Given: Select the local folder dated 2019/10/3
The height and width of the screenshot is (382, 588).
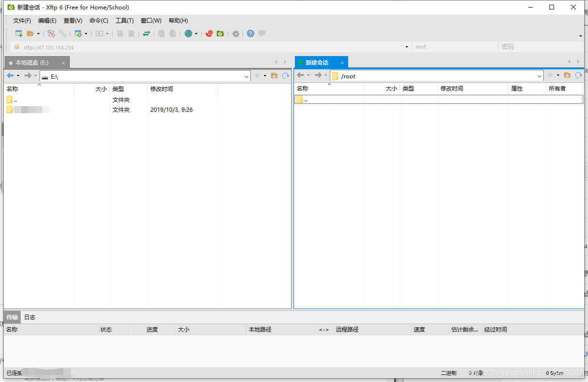Looking at the screenshot, I should [x=147, y=110].
